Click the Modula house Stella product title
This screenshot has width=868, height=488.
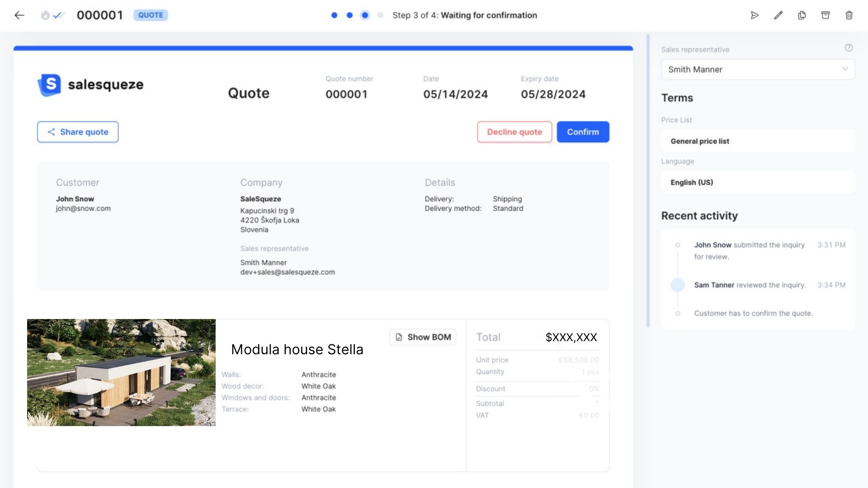297,349
